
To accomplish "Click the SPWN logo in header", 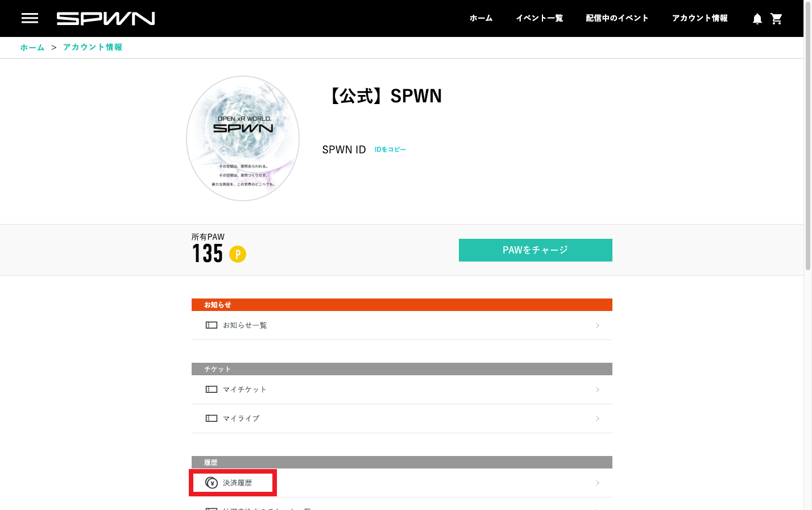I will pos(106,19).
